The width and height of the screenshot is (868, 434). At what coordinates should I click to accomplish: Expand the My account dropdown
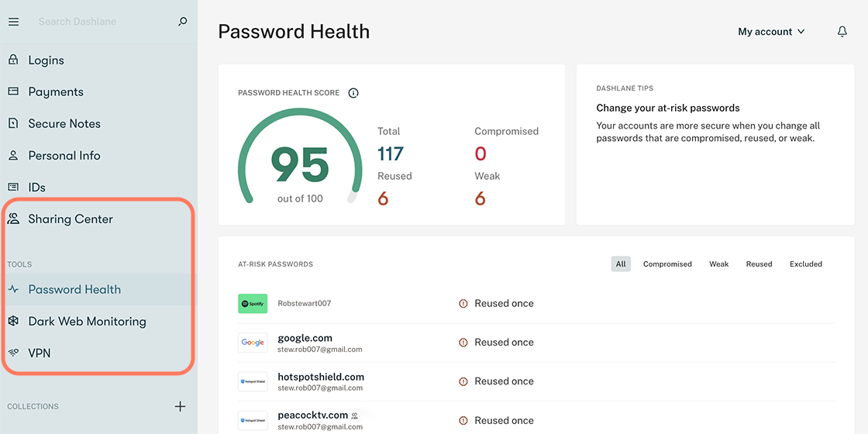(x=771, y=32)
